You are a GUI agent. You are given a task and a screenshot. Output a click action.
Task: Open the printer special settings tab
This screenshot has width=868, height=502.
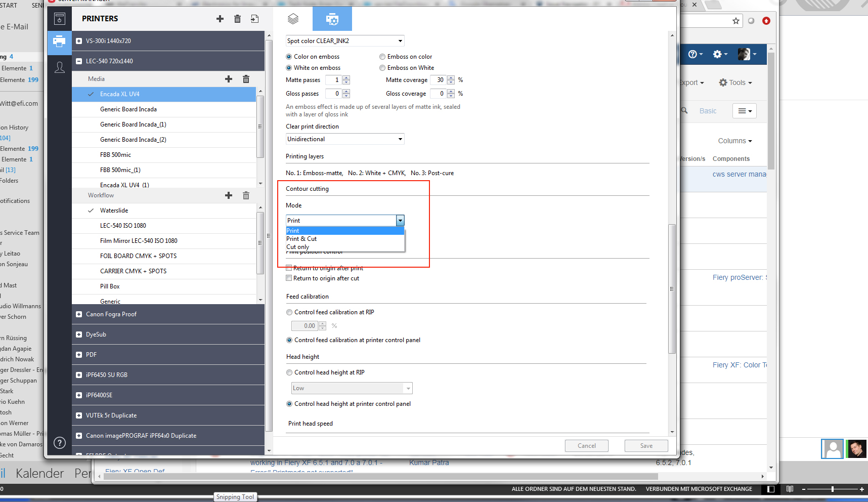[332, 19]
